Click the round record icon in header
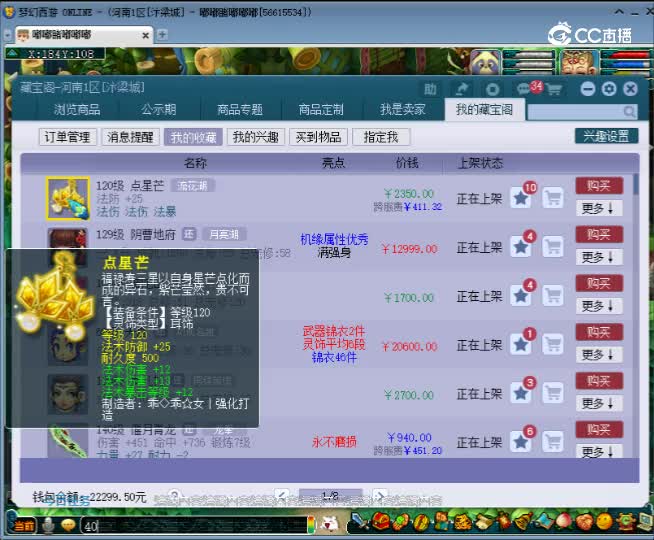This screenshot has width=654, height=540. 492,89
